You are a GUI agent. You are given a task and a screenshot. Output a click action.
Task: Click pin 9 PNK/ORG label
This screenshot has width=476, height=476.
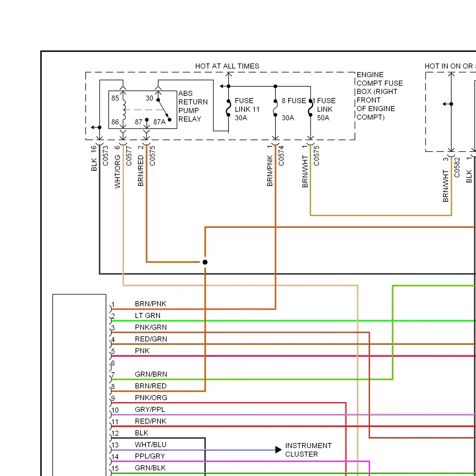[151, 398]
